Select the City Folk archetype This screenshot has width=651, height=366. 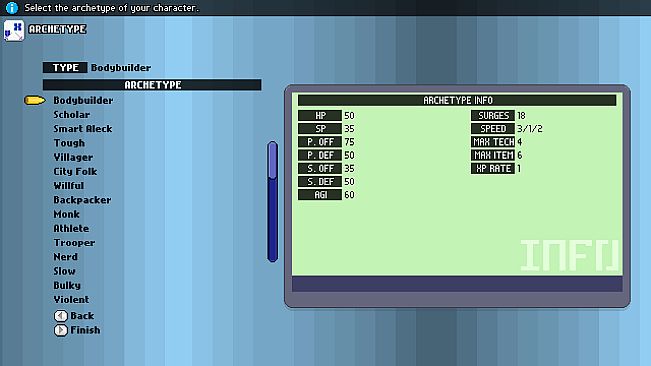tap(75, 171)
